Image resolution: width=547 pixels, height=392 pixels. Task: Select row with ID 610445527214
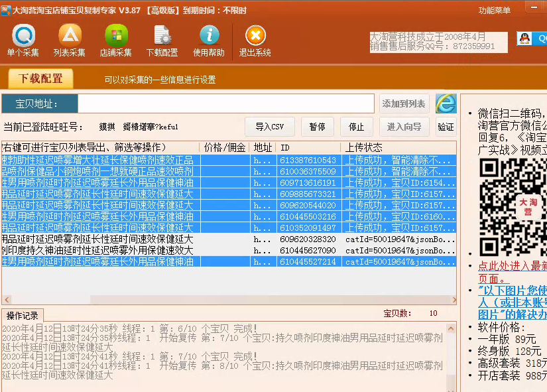coord(229,261)
